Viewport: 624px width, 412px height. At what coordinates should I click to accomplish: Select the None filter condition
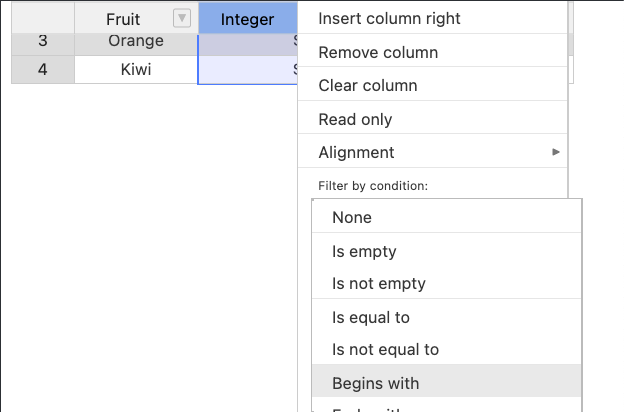pyautogui.click(x=447, y=217)
